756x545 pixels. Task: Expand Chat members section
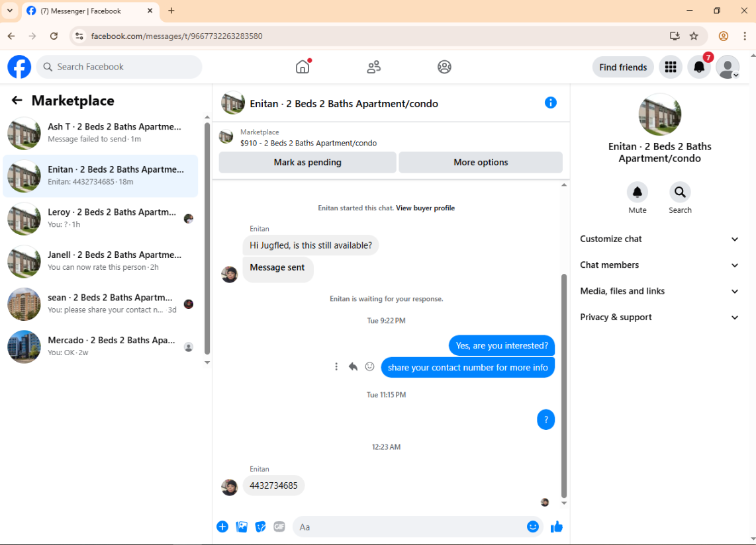(659, 265)
